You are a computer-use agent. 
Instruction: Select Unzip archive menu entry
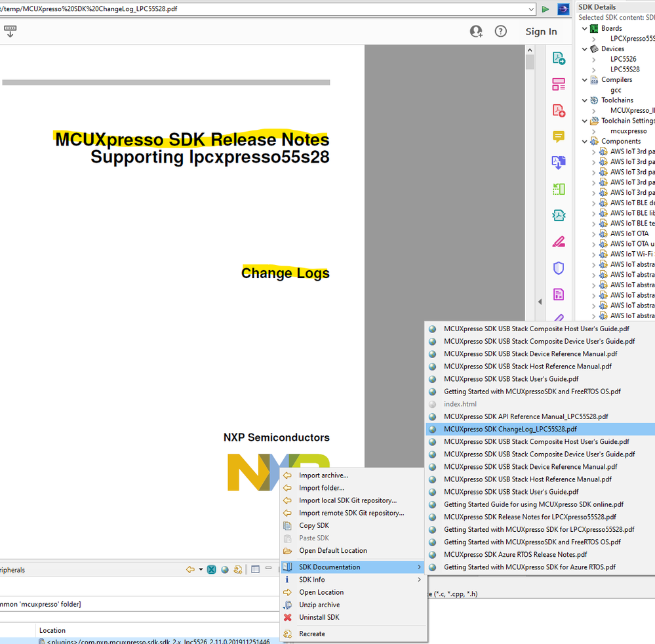pos(353,604)
